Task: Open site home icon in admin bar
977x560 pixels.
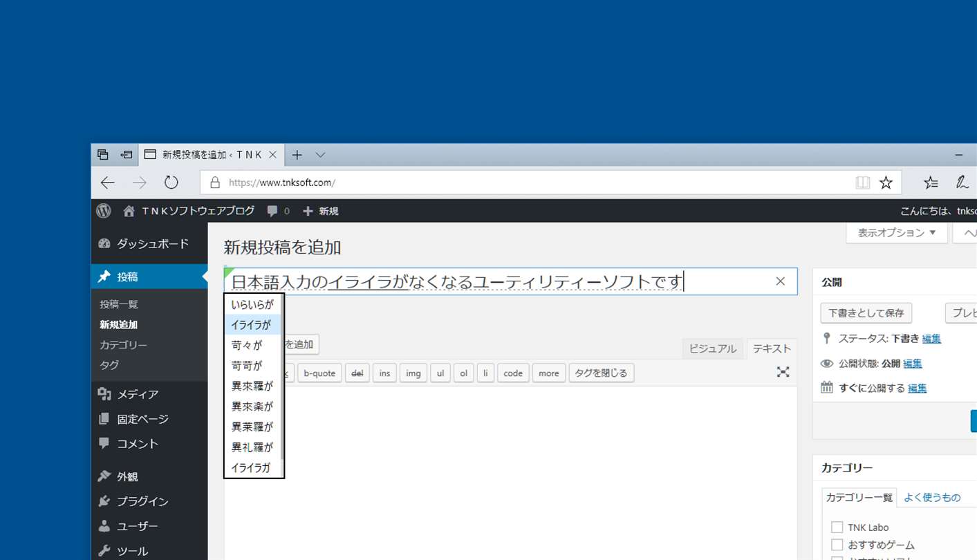Action: pos(129,211)
